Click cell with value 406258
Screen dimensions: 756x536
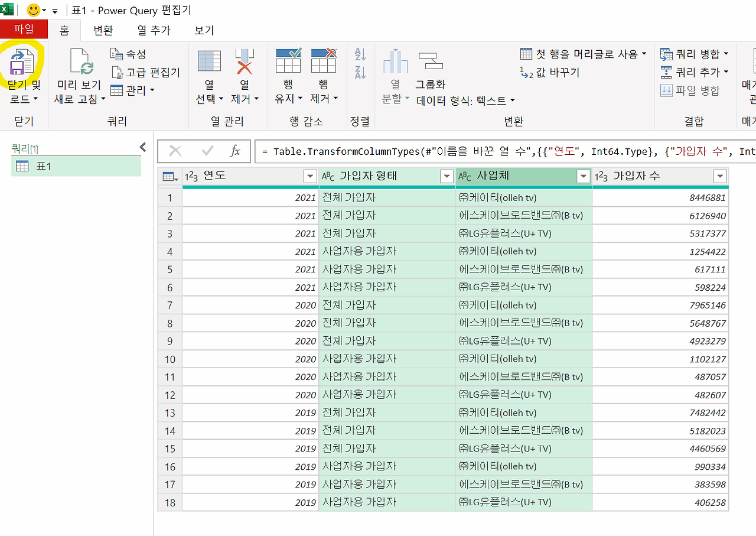660,502
